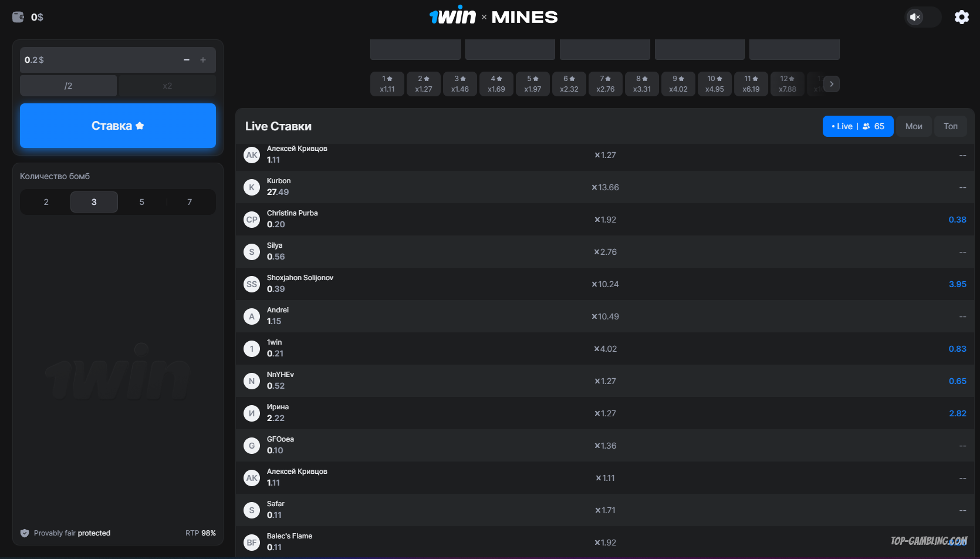Switch to the Live bets tab
This screenshot has width=980, height=559.
point(858,126)
